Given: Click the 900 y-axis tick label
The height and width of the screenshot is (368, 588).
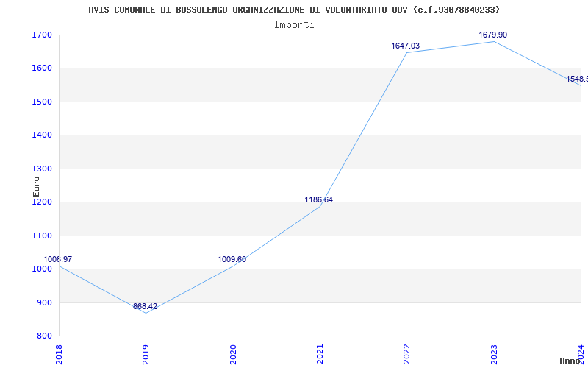Looking at the screenshot, I should (45, 302).
